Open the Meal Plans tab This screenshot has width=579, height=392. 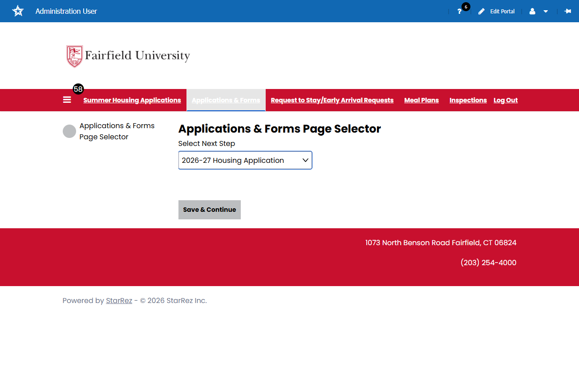pos(421,100)
